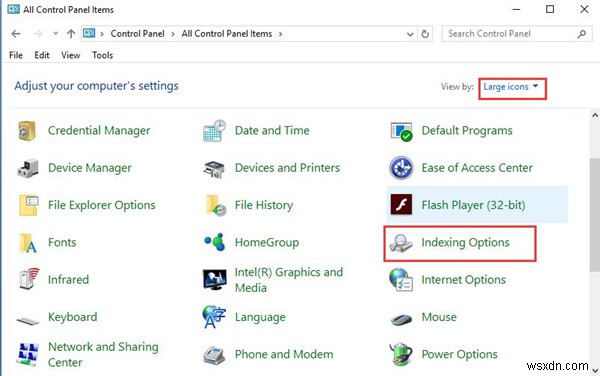
Task: Open the Internet Options link
Action: (464, 280)
